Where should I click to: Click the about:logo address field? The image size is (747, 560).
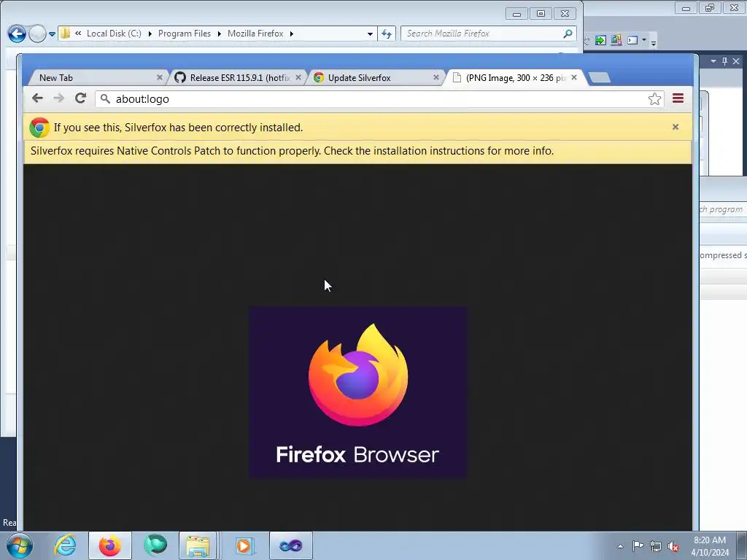point(379,98)
